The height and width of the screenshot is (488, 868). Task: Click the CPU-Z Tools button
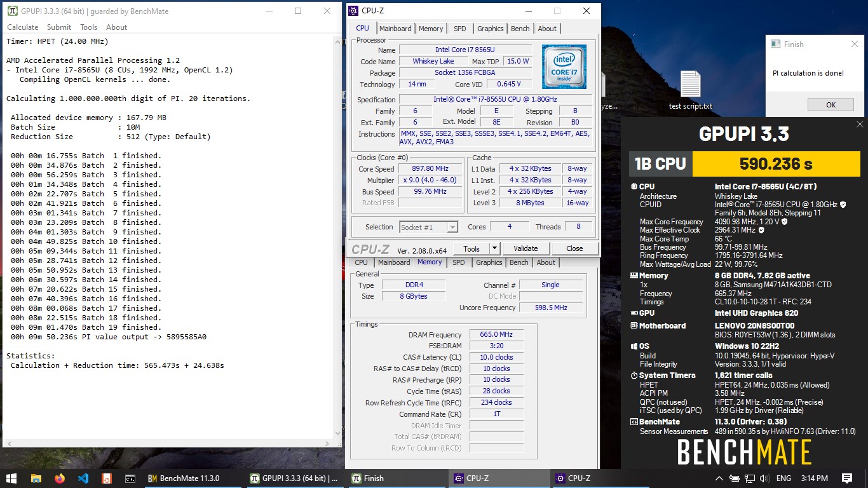click(x=471, y=248)
